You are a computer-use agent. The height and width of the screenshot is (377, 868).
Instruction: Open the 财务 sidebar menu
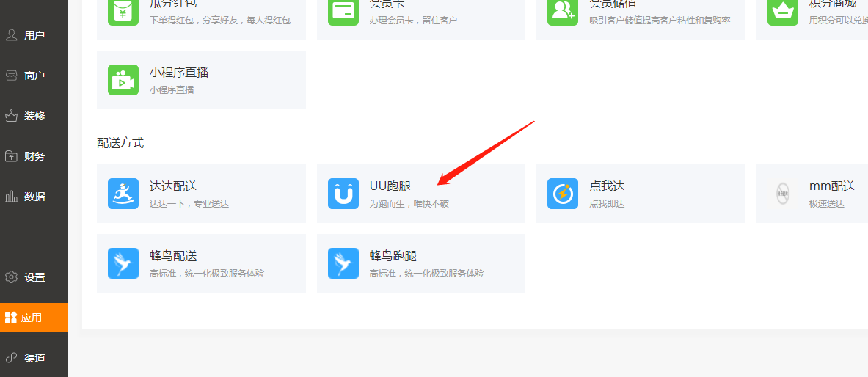pos(33,157)
